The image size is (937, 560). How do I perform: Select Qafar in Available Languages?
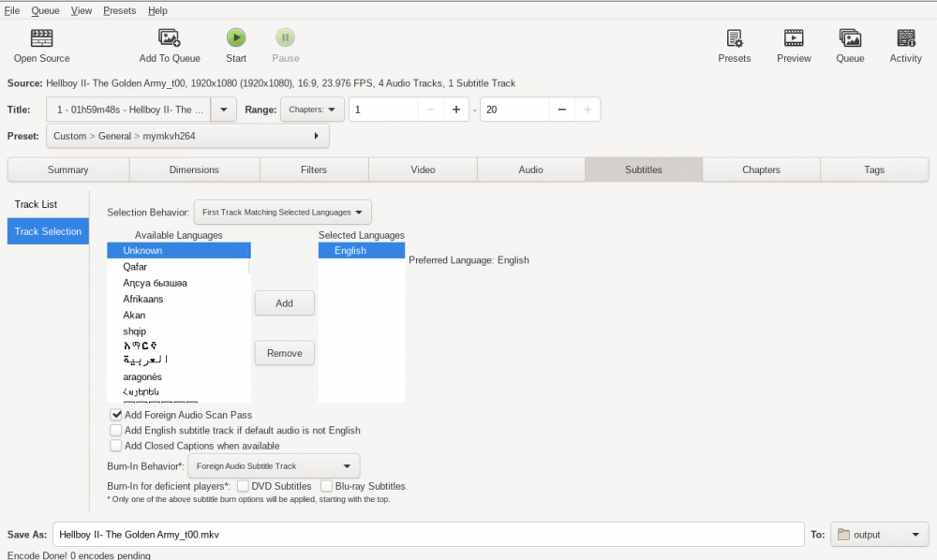coord(179,266)
